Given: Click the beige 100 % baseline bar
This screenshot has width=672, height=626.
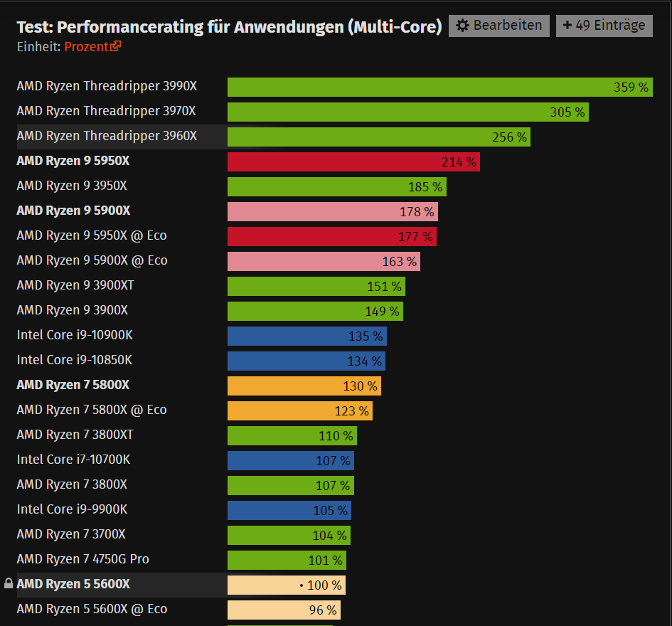Looking at the screenshot, I should click(x=287, y=585).
